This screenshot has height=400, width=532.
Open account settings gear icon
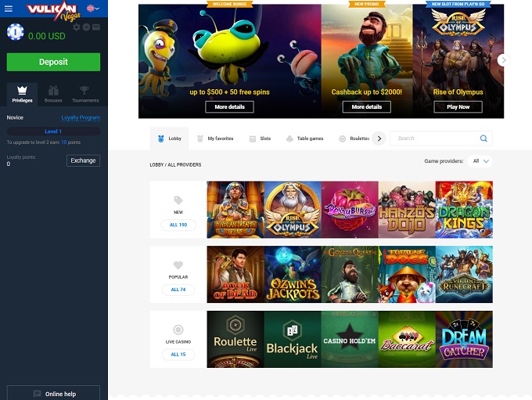click(x=77, y=27)
